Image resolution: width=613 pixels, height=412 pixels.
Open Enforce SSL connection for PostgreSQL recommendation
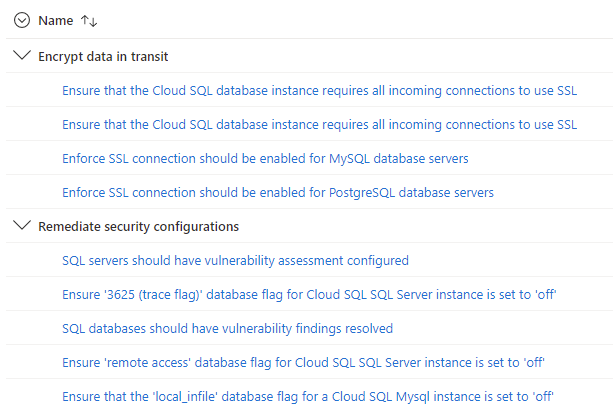coord(278,192)
